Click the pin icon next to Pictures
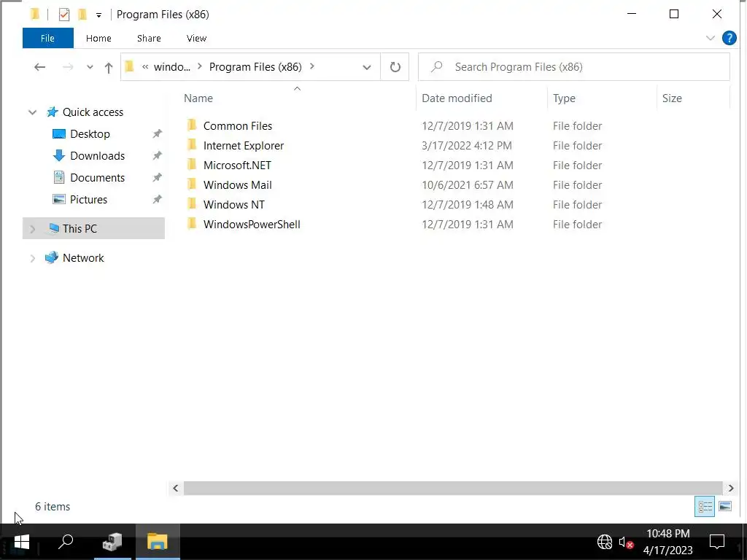 [157, 200]
